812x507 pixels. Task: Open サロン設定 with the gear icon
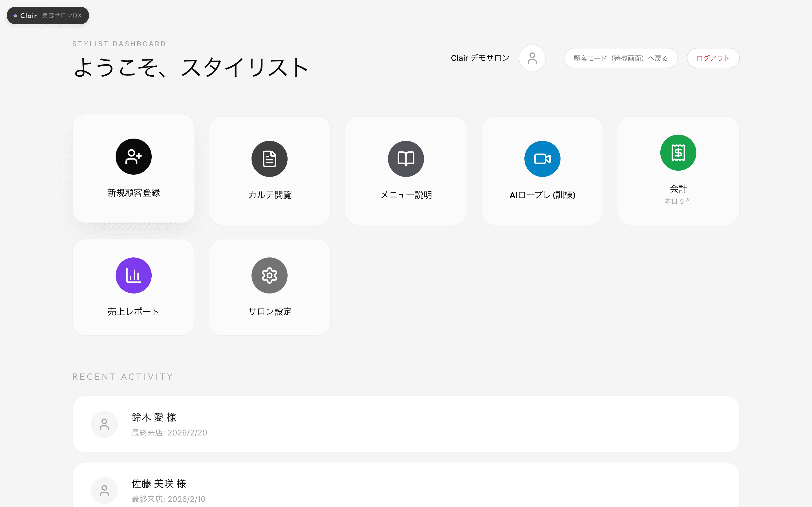pos(270,275)
